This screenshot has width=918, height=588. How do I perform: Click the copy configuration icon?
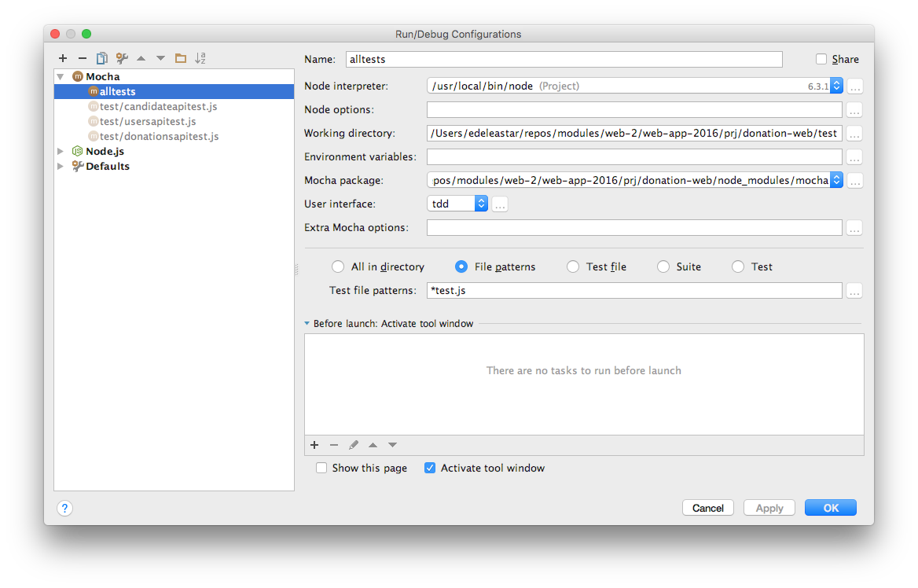101,58
